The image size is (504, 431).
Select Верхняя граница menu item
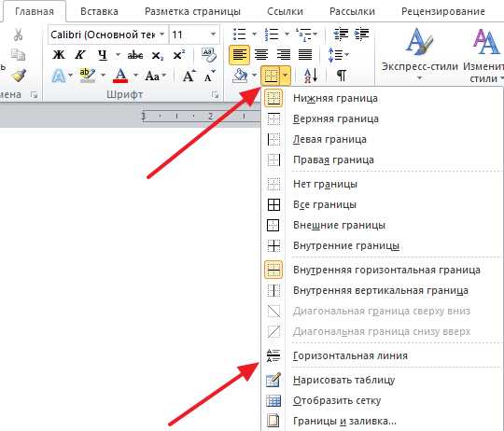382,118
